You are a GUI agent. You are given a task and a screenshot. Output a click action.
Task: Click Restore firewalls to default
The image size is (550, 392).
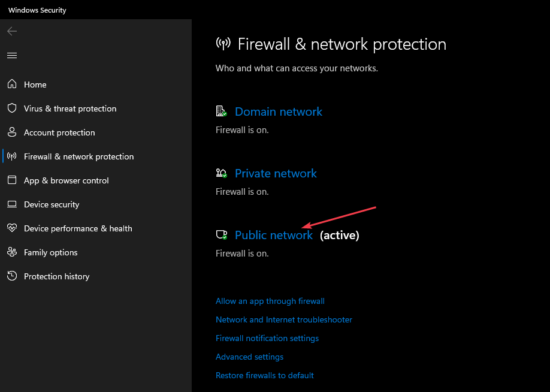click(265, 375)
